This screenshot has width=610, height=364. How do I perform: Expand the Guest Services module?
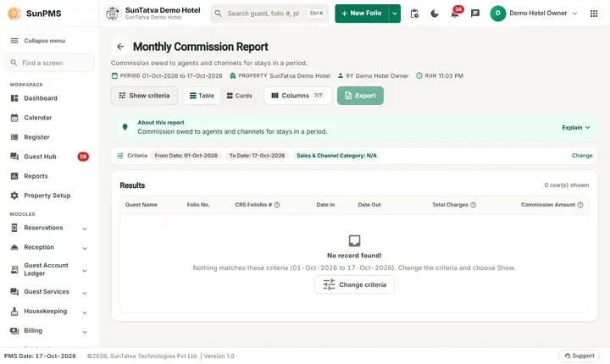coord(49,292)
